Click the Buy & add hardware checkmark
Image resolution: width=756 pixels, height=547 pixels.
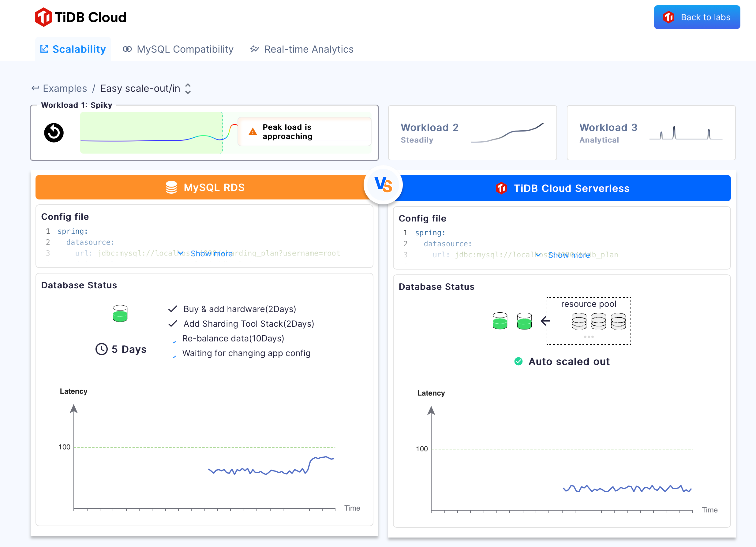pos(173,309)
